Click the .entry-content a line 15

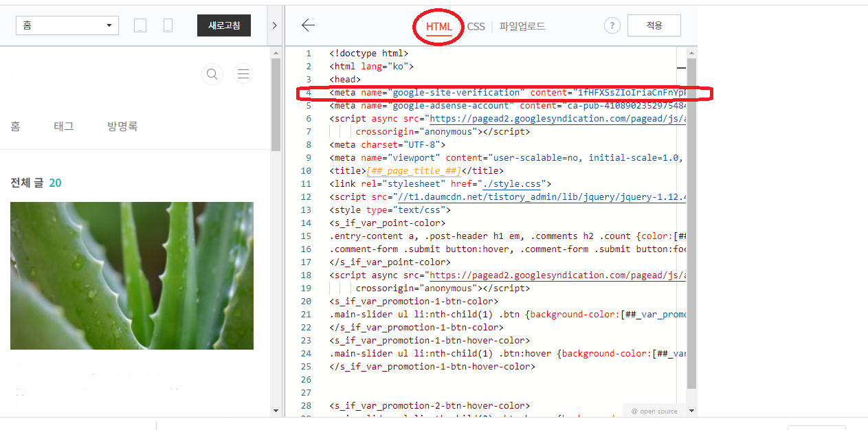[x=508, y=236]
